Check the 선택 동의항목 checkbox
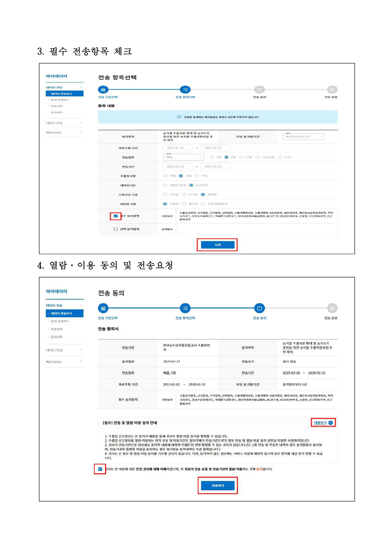Image resolution: width=392 pixels, height=554 pixels. [116, 229]
